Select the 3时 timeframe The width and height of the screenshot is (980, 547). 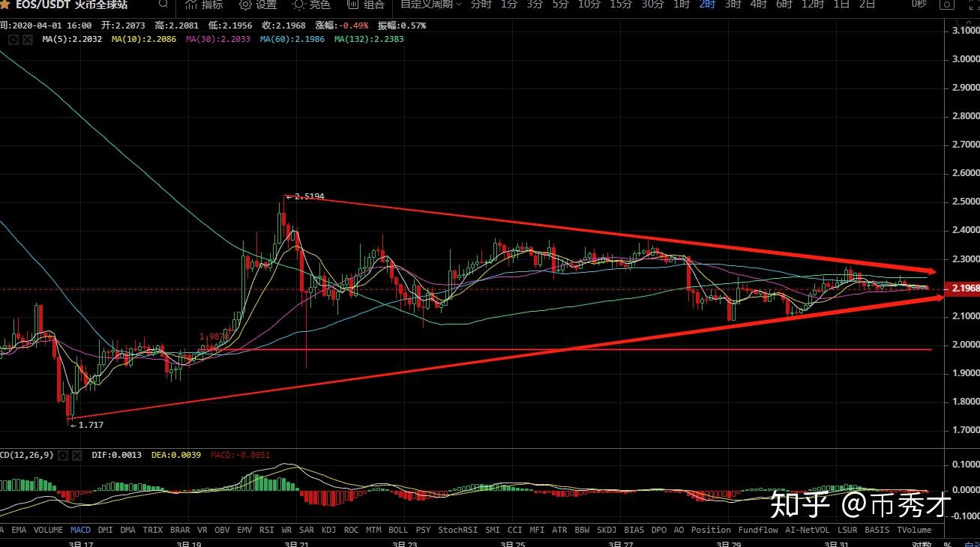coord(733,4)
